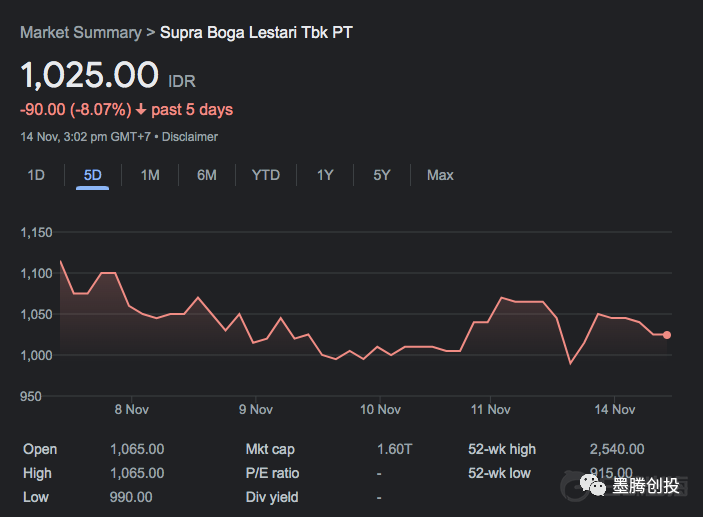Click the red endpoint dot on chart
The image size is (703, 517).
coord(667,335)
